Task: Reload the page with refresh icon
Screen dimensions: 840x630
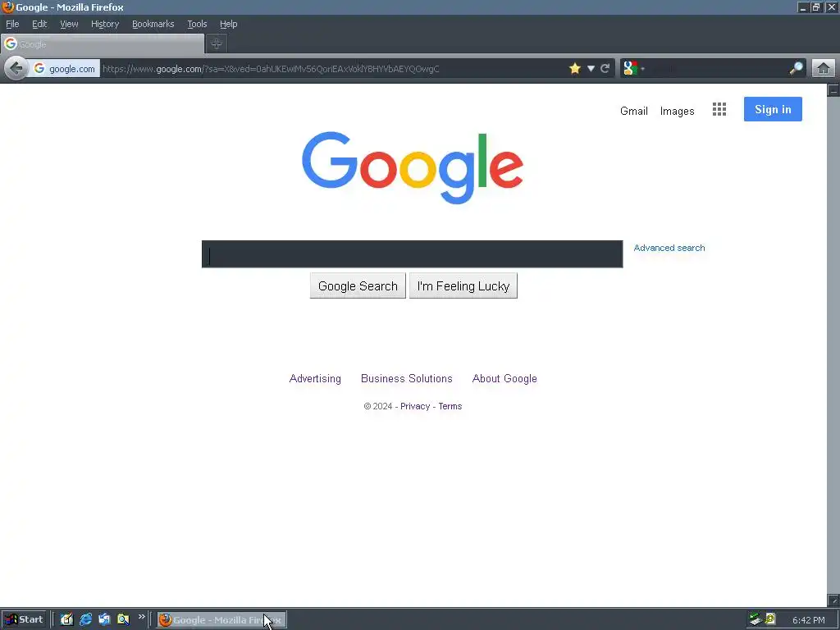Action: click(605, 69)
